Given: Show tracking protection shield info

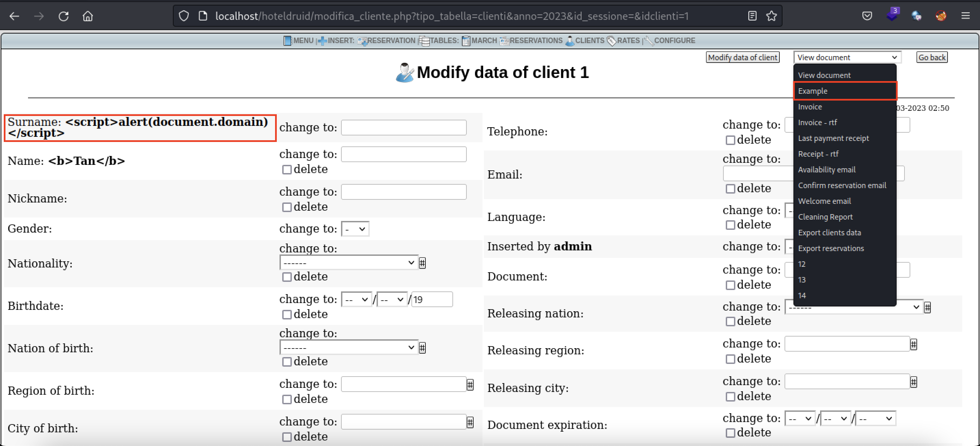Looking at the screenshot, I should click(184, 16).
